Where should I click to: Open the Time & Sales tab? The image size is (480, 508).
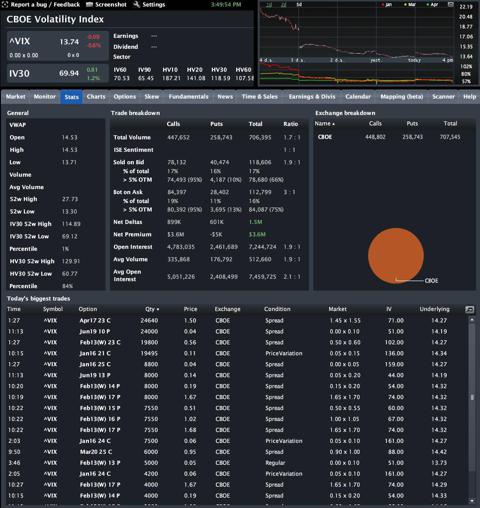260,97
